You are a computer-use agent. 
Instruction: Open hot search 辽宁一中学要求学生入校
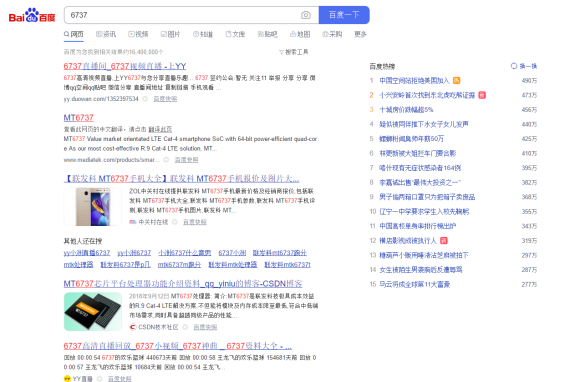[x=424, y=212]
